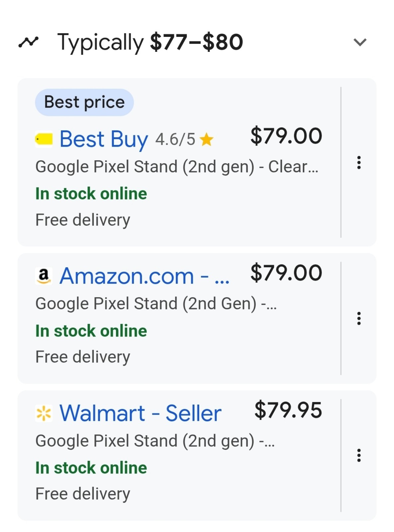Open Walmart listing three-dot menu
The width and height of the screenshot is (394, 532).
359,455
